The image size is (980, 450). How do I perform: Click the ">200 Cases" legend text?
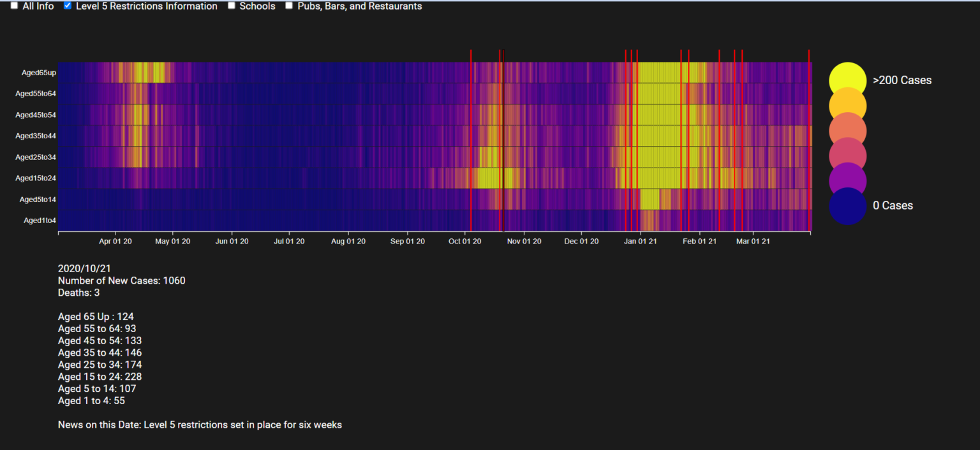tap(902, 80)
